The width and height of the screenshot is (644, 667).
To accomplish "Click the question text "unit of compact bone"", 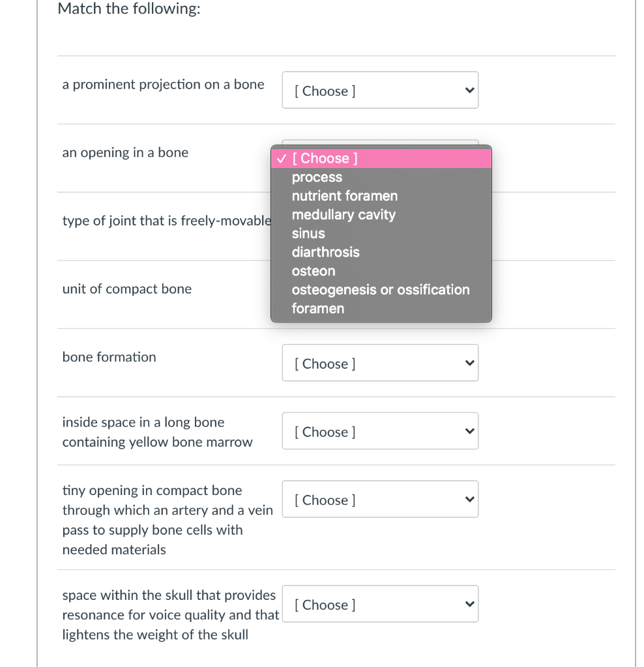I will tap(126, 289).
